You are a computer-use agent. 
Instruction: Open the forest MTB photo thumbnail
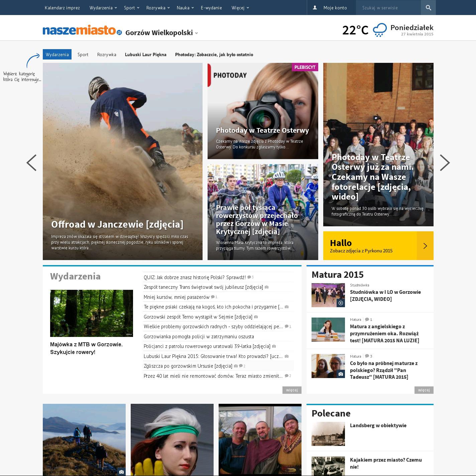[x=92, y=313]
